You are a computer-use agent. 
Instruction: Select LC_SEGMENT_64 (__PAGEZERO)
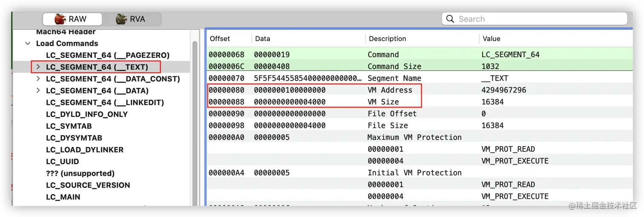point(108,55)
